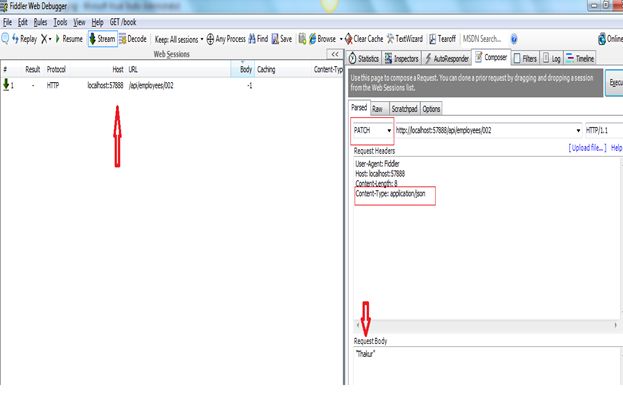Click the Any Process target icon
The width and height of the screenshot is (623, 417).
[x=210, y=39]
